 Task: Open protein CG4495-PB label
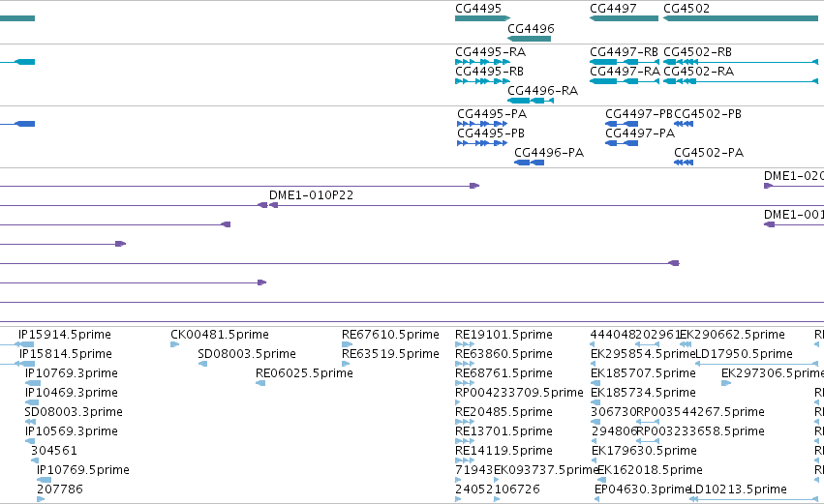(491, 133)
